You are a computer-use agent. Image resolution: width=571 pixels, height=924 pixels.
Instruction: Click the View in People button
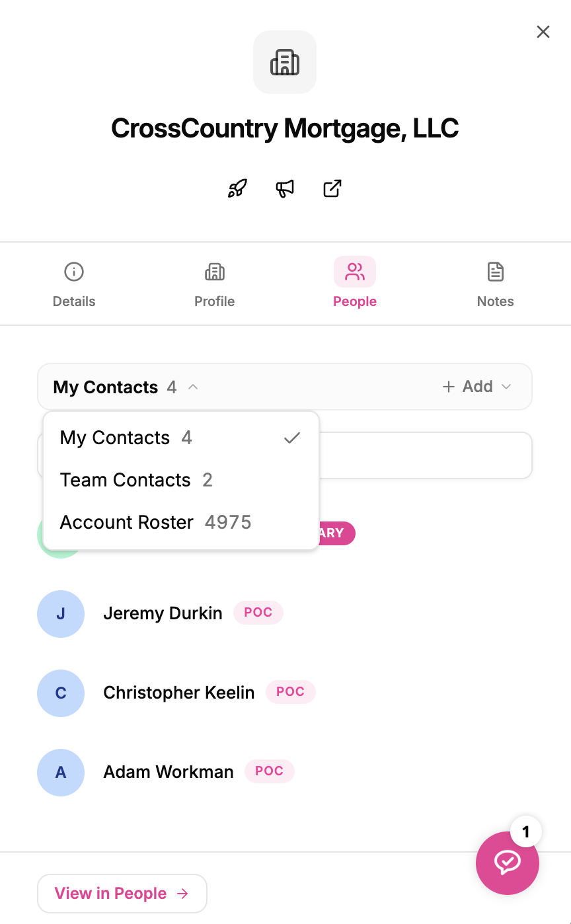tap(122, 894)
